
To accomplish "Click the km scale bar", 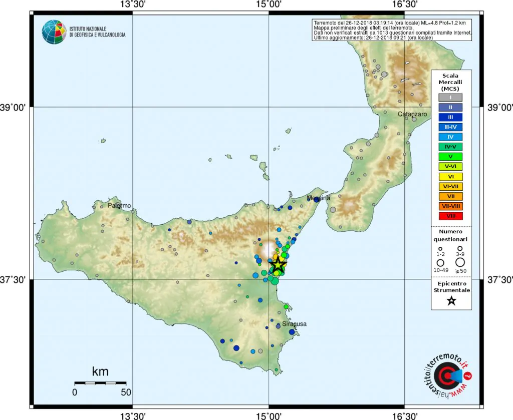I will (x=100, y=383).
